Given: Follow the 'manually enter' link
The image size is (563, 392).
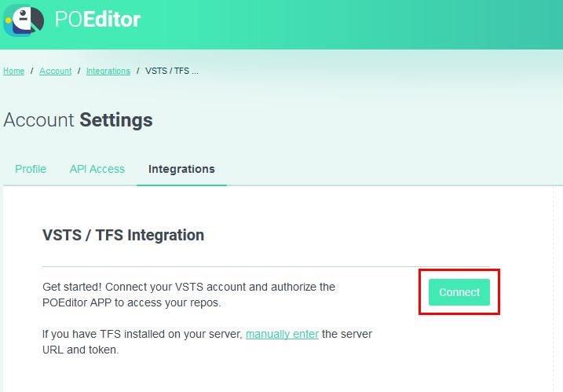Looking at the screenshot, I should (282, 334).
